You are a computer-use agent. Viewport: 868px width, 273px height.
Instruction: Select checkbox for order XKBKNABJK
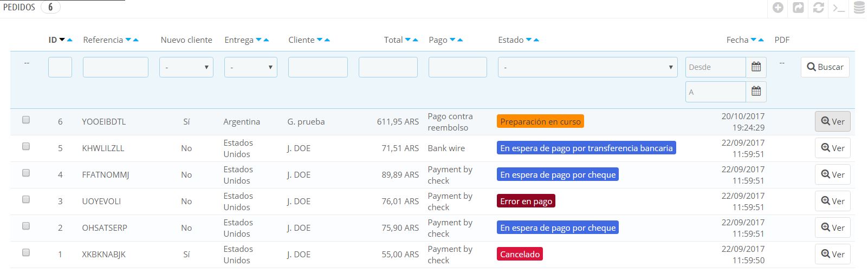click(x=26, y=252)
